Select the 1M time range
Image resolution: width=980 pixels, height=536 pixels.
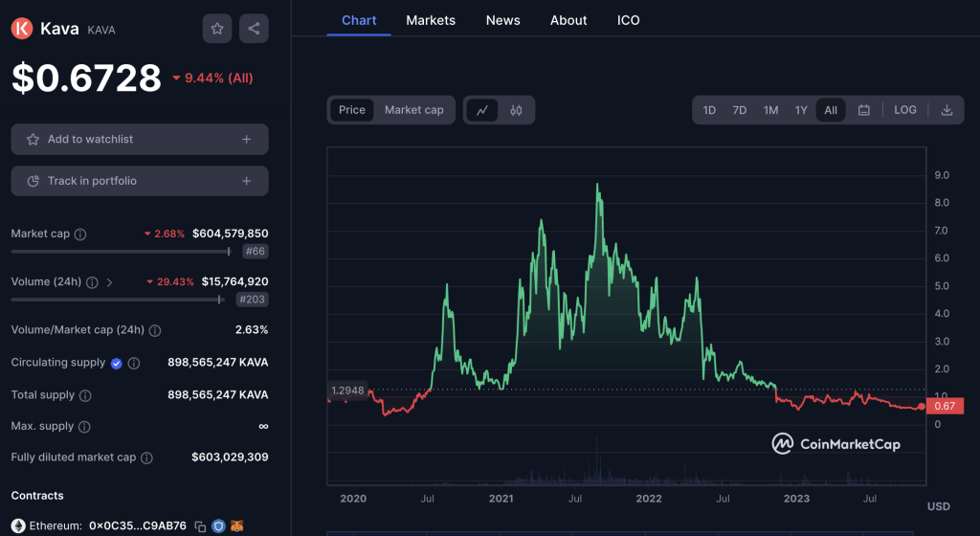[x=770, y=110]
